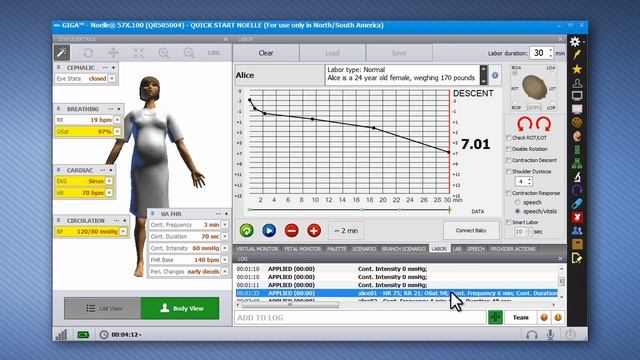Open BP 120/80 mmHg dropdown
Screen dimensions: 640x360
click(x=123, y=231)
